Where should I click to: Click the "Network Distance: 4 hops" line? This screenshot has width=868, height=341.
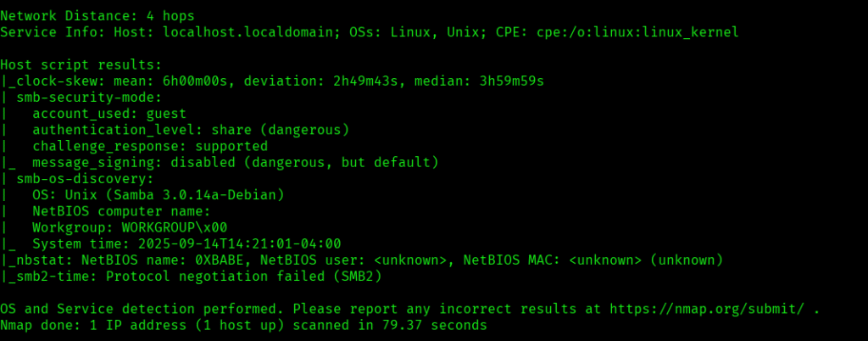pos(97,15)
